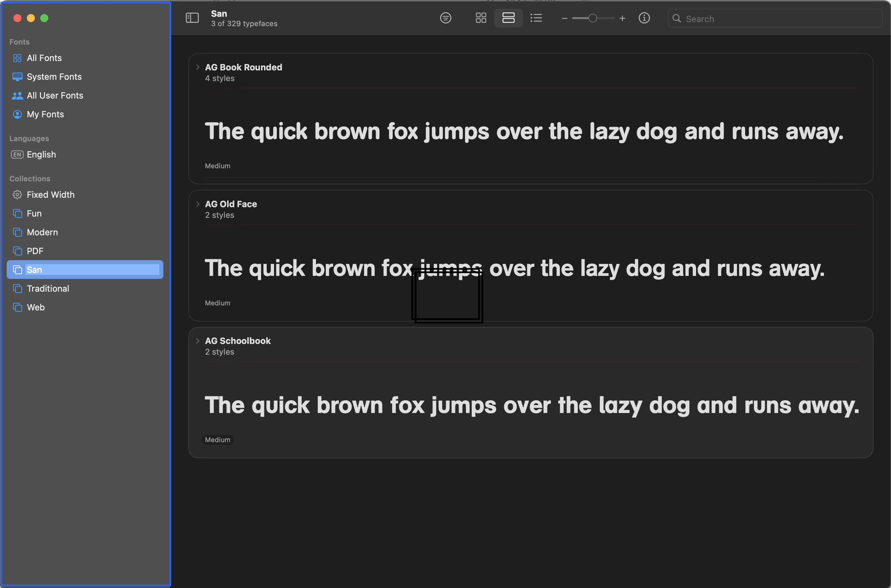Screen dimensions: 891x588
Task: Increase preview size with plus icon
Action: pyautogui.click(x=622, y=18)
